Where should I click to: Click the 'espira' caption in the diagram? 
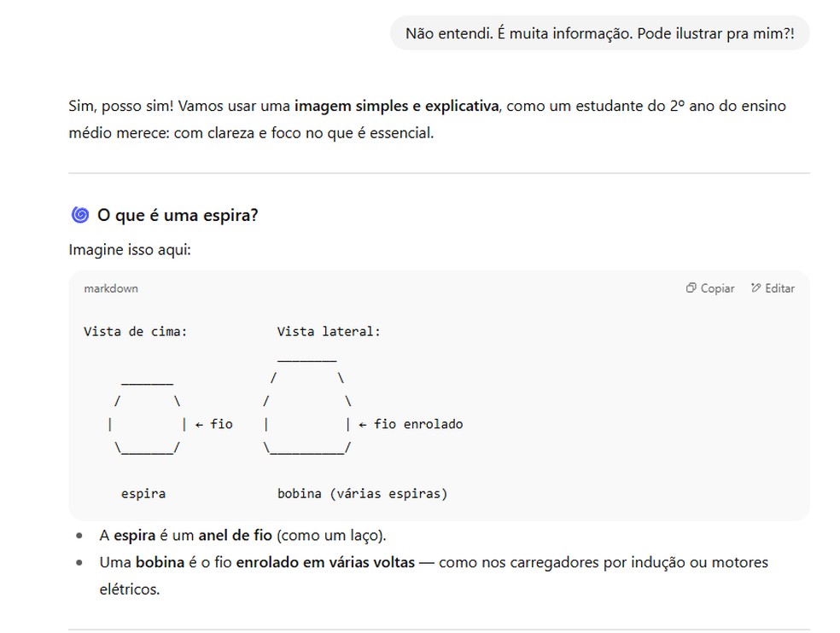(143, 493)
